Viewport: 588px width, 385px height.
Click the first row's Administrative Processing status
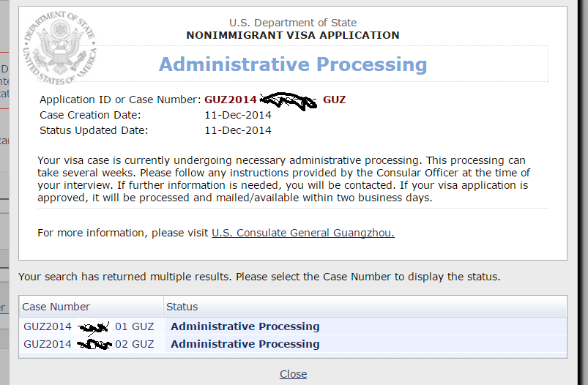245,326
